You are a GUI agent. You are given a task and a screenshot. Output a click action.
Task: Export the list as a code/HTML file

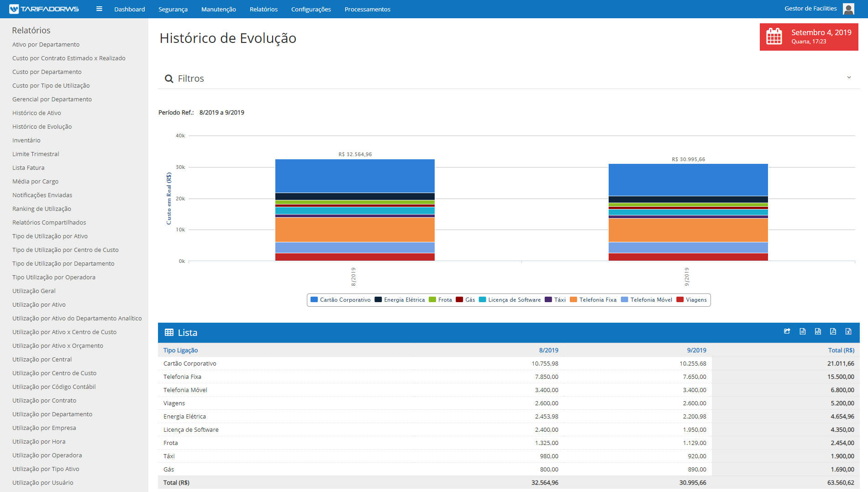point(818,332)
